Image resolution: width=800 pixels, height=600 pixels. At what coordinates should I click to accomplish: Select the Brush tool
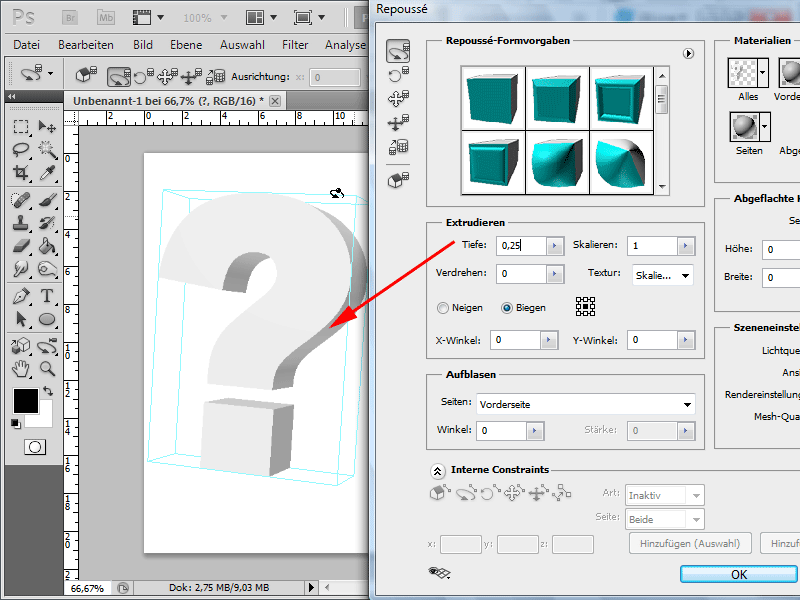pos(47,199)
